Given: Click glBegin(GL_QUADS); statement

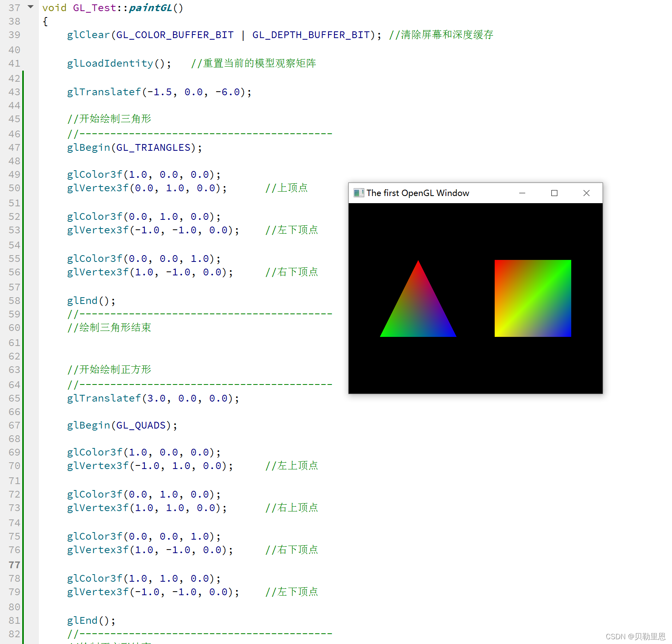Looking at the screenshot, I should pos(122,425).
